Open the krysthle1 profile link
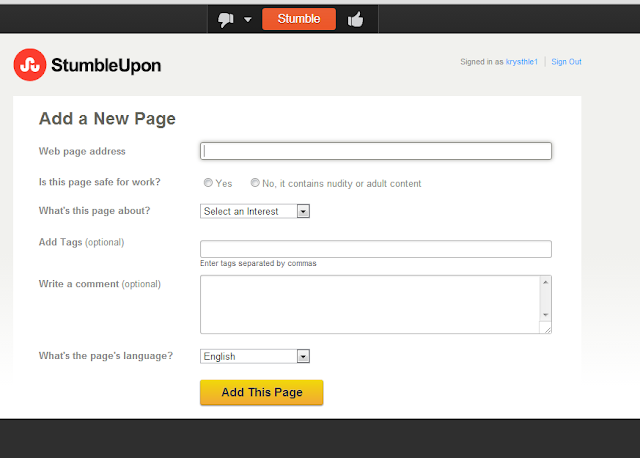This screenshot has height=458, width=640. coord(522,62)
